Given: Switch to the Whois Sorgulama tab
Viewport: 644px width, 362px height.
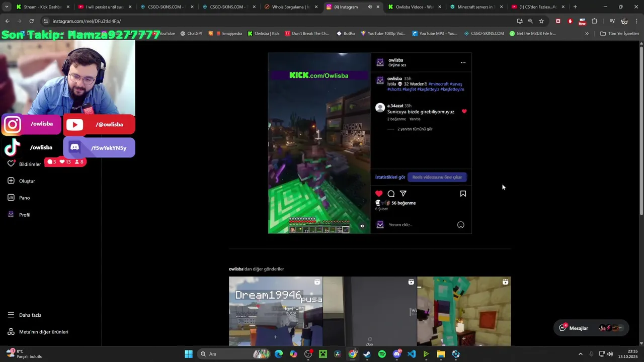Looking at the screenshot, I should [x=291, y=7].
